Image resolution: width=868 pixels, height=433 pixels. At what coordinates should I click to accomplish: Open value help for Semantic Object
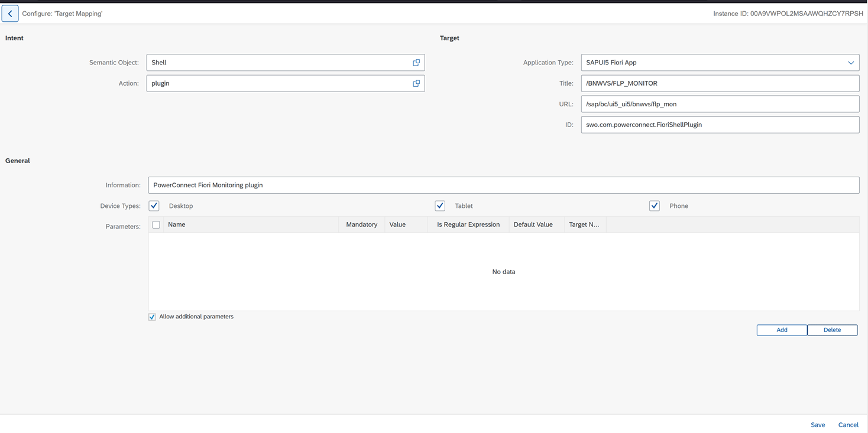(x=416, y=63)
